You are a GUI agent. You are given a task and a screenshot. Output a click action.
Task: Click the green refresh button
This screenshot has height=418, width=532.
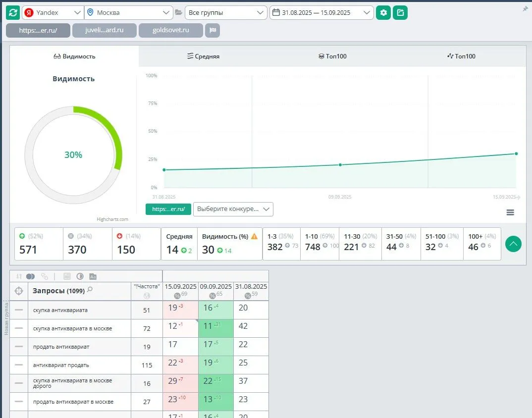[x=13, y=12]
